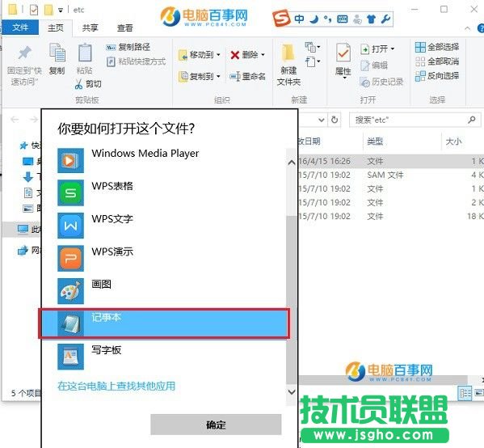This screenshot has width=484, height=448.
Task: Select 记事本 (Notepad) to open the file
Action: click(x=164, y=323)
